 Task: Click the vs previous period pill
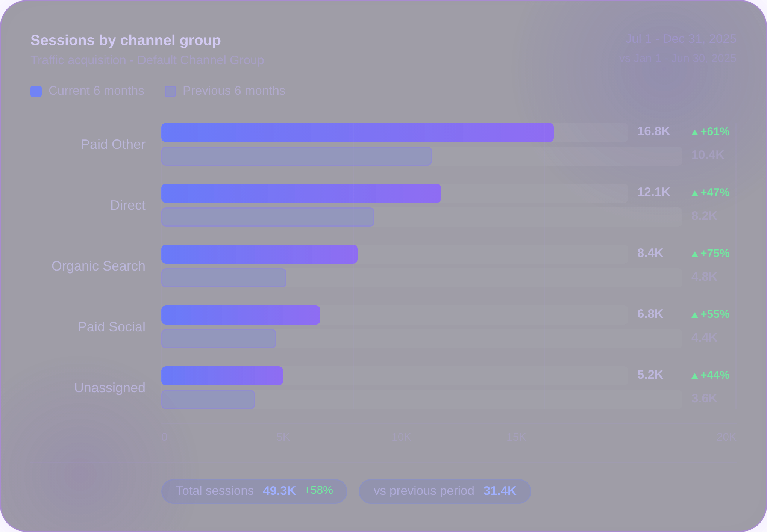pyautogui.click(x=445, y=491)
